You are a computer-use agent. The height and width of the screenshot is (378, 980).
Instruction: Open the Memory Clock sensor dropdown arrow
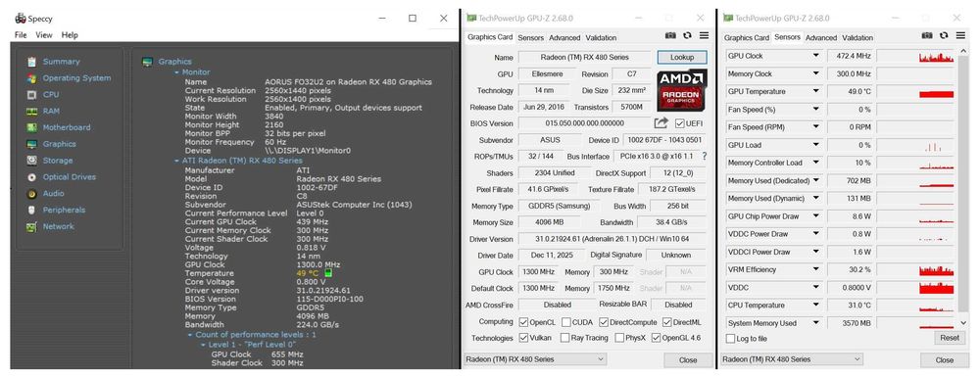[x=815, y=73]
